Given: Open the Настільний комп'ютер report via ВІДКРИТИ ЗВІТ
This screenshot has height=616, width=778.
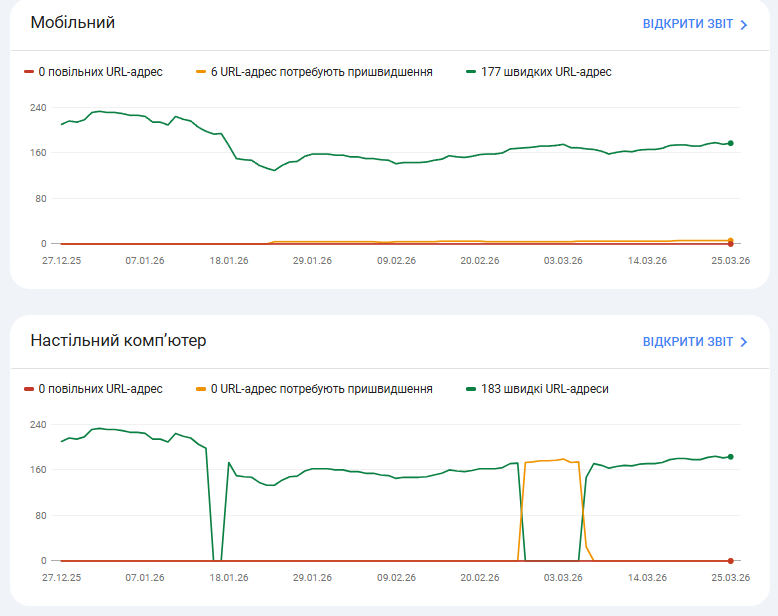Looking at the screenshot, I should point(687,342).
